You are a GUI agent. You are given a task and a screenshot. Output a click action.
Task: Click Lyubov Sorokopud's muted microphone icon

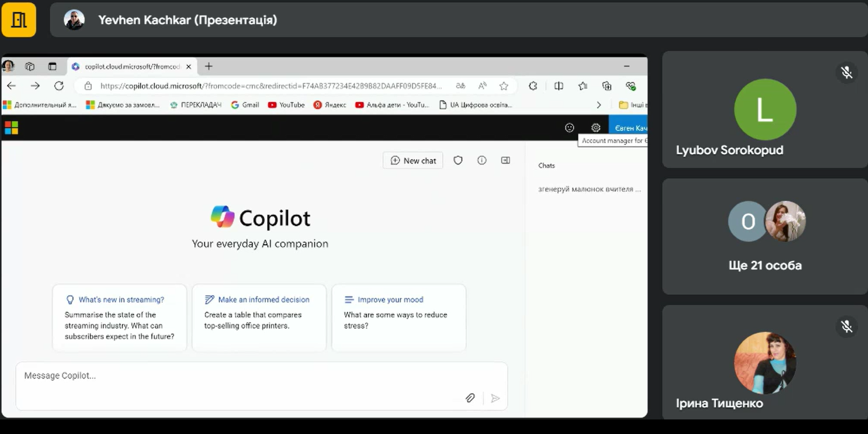(846, 72)
